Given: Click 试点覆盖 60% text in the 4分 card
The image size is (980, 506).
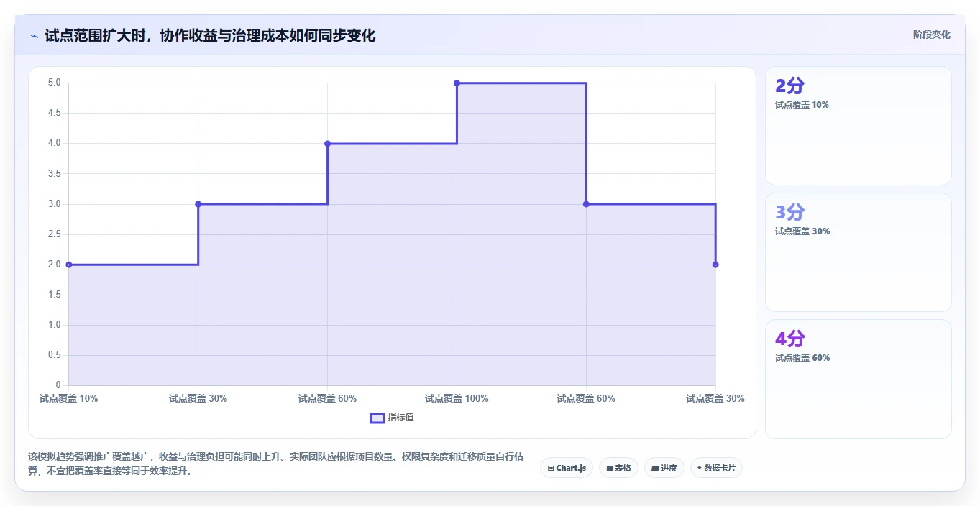Looking at the screenshot, I should [802, 358].
